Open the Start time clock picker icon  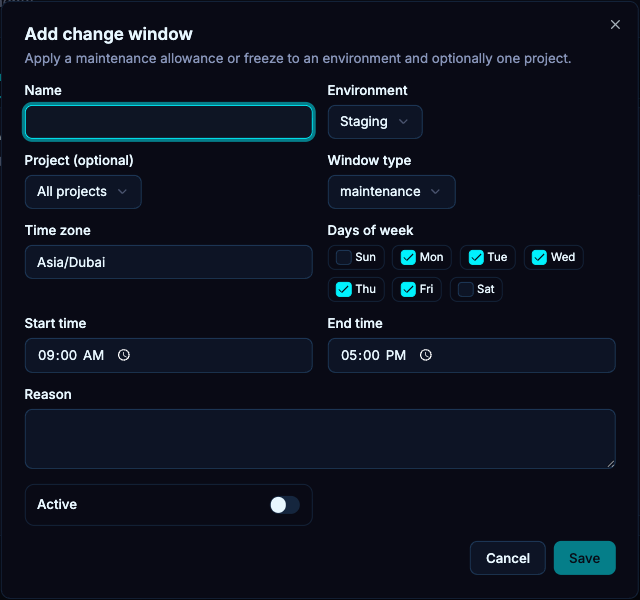(124, 355)
